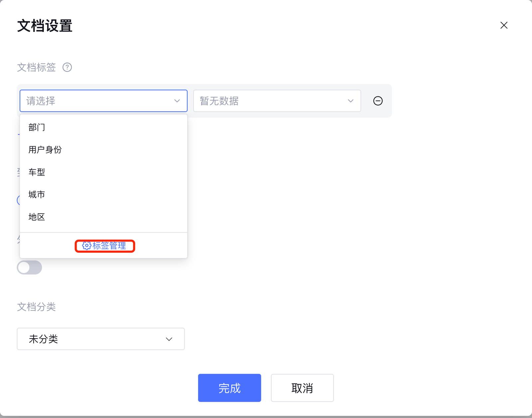Close the 文档设置 dialog with X

tap(504, 25)
